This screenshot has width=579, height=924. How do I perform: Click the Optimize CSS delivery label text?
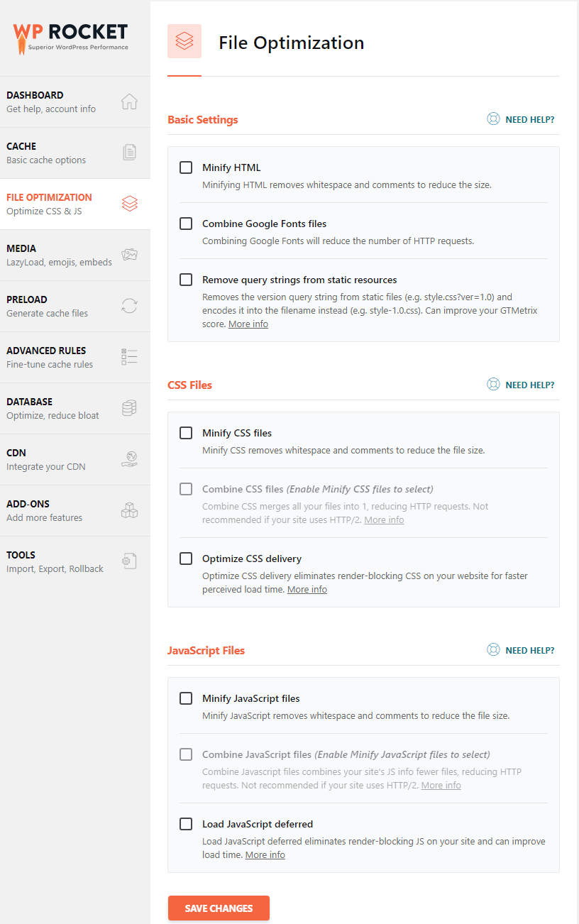pos(252,559)
